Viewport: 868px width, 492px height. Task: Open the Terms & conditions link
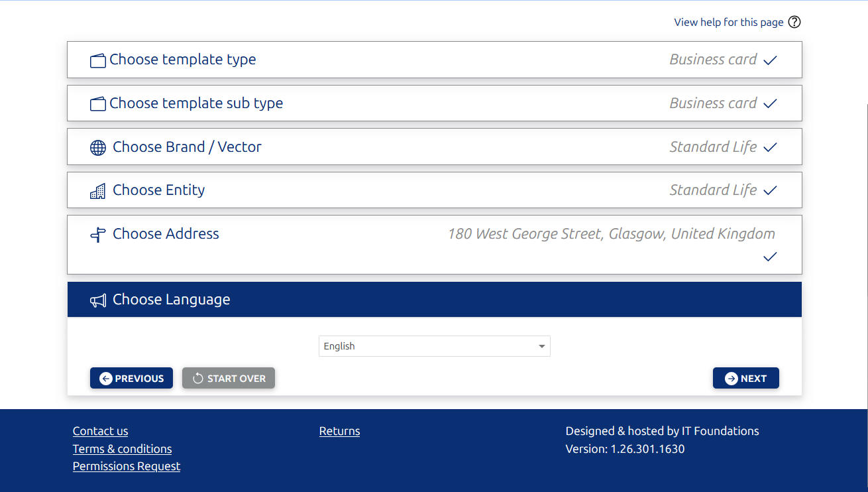[x=123, y=449]
